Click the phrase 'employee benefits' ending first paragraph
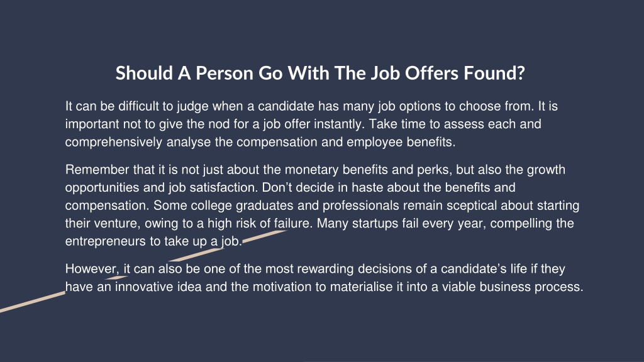Viewport: 644px width, 362px height. pyautogui.click(x=401, y=142)
